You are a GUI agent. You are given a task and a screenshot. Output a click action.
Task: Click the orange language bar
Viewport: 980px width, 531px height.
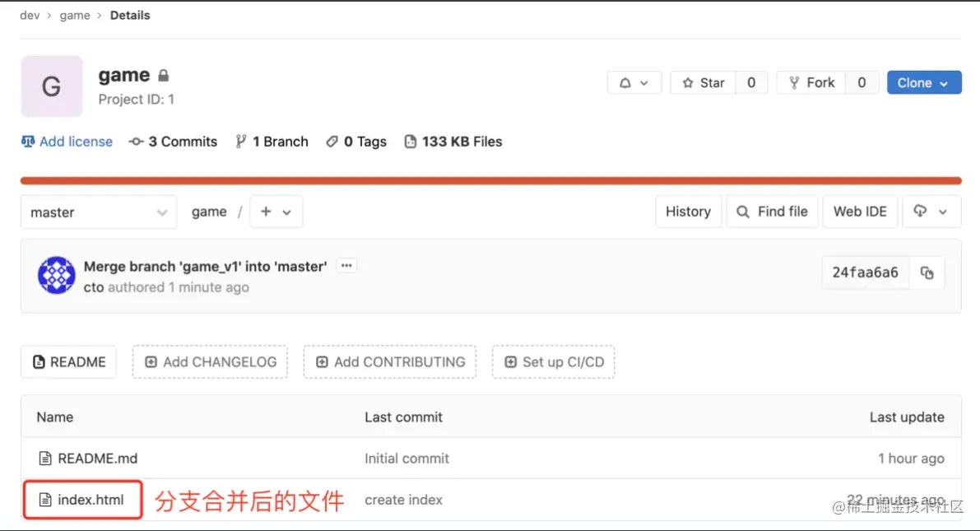pos(490,181)
